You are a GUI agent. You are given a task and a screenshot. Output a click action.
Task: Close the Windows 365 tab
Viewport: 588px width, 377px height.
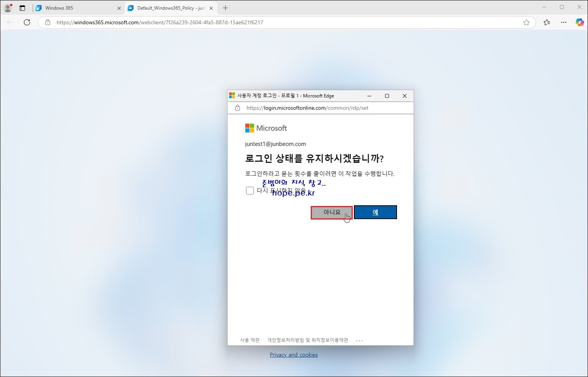(x=119, y=8)
